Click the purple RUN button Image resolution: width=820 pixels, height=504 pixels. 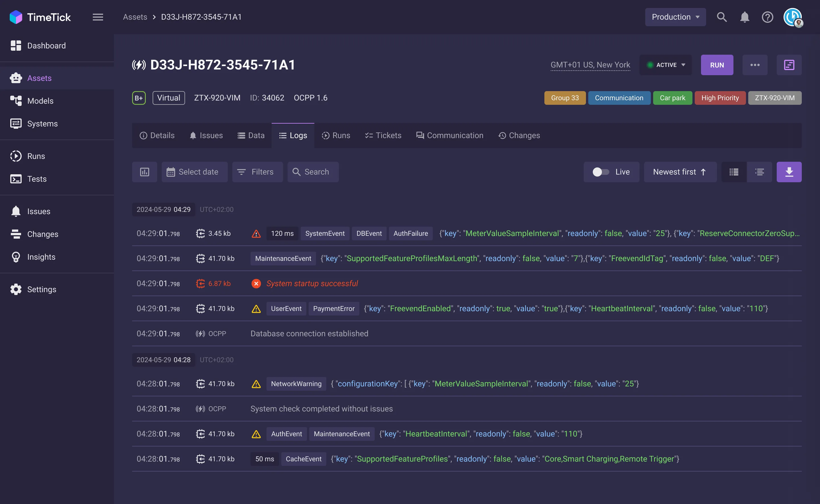(x=717, y=65)
